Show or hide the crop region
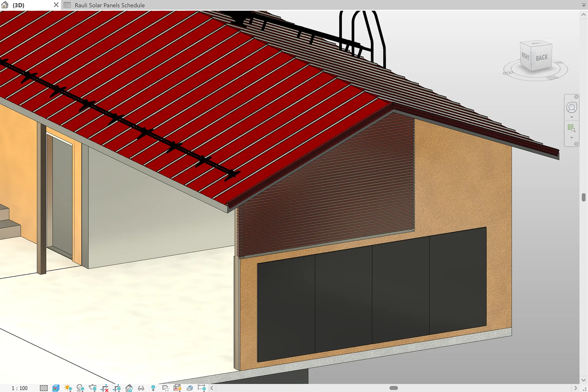The width and height of the screenshot is (588, 392). (117, 388)
